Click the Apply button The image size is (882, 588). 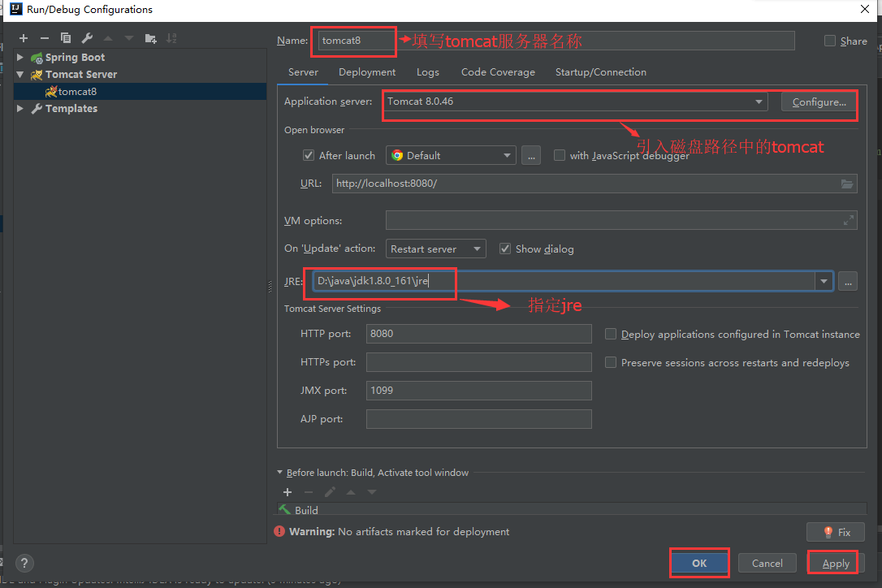[836, 564]
